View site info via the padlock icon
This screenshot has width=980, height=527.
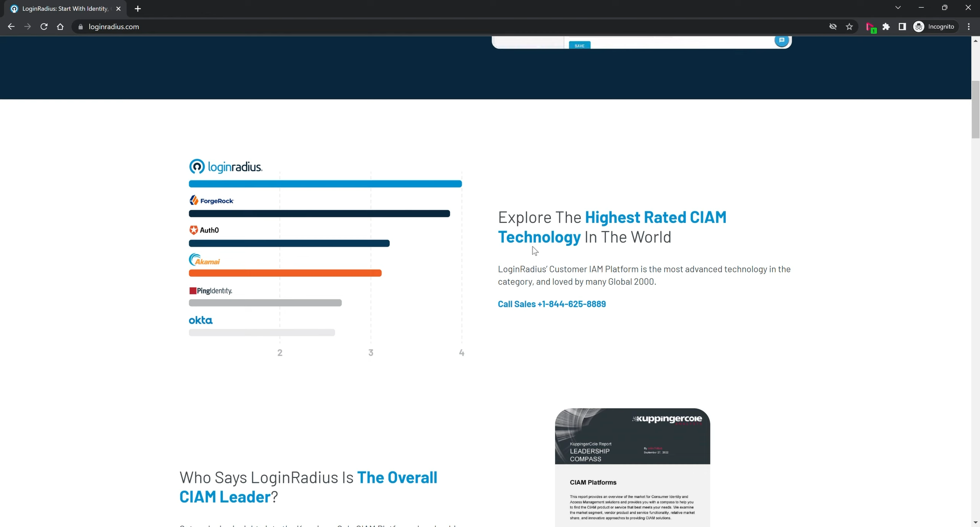click(80, 27)
